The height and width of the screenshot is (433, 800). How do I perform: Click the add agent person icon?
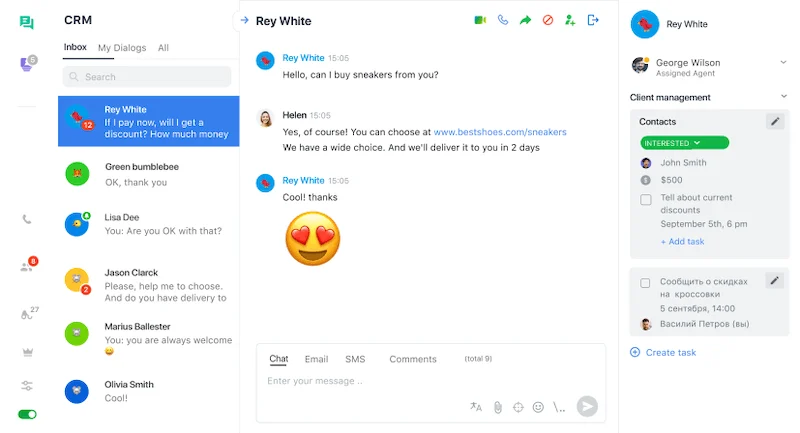[x=570, y=20]
